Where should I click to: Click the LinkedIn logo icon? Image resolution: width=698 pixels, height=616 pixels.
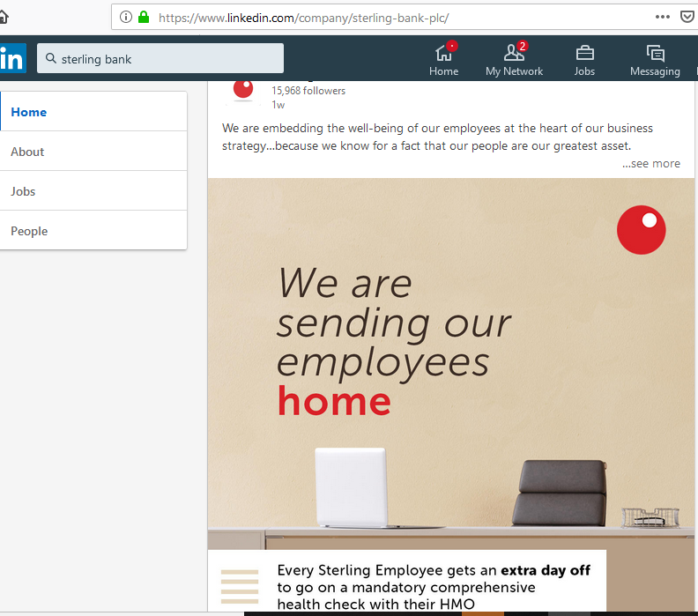12,58
